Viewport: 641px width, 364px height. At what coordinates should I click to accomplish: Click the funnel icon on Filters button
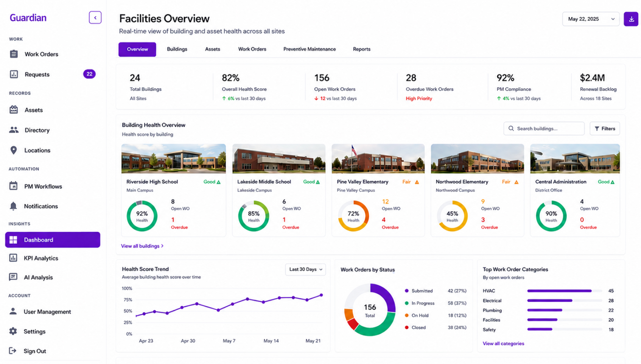[x=597, y=129]
